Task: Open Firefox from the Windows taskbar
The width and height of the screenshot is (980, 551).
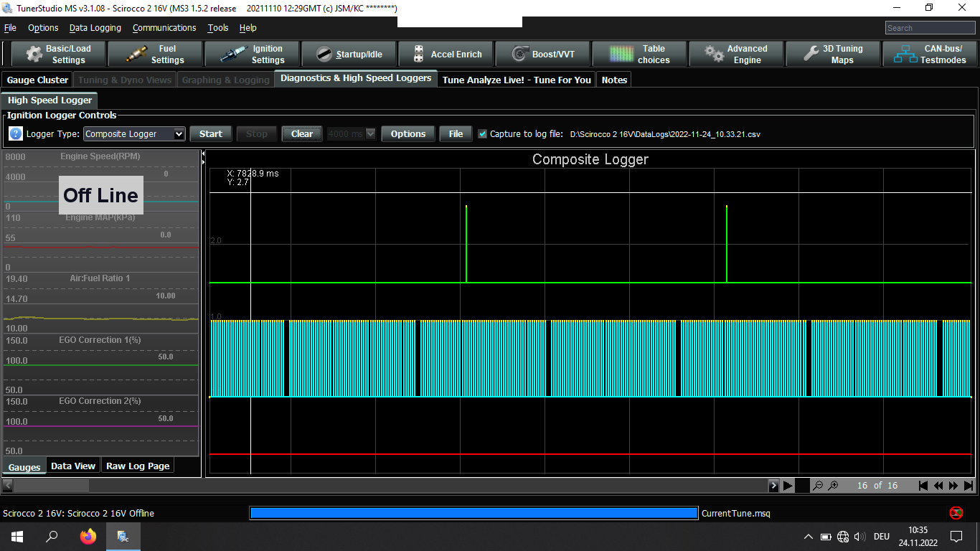Action: click(88, 536)
